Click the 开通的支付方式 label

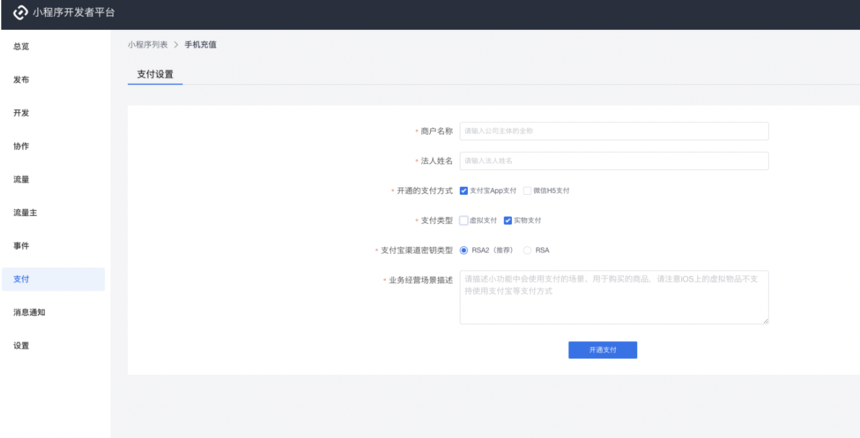tap(425, 191)
